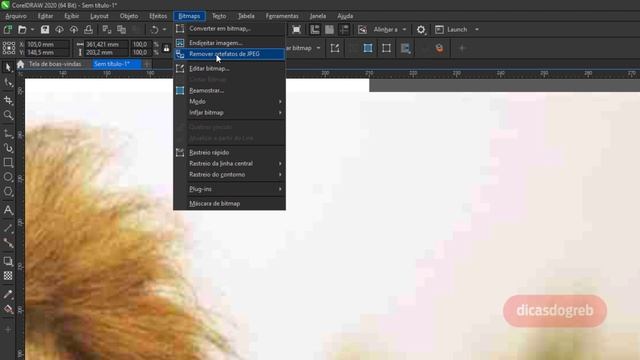Viewport: 640px width, 360px height.
Task: Open the Exibir menu
Action: [71, 16]
